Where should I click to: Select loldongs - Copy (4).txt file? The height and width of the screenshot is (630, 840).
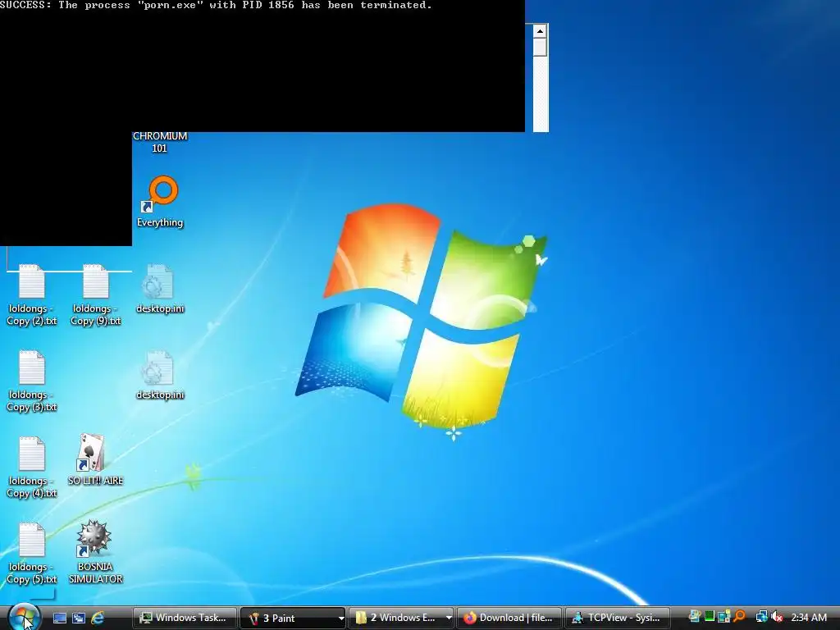click(32, 467)
